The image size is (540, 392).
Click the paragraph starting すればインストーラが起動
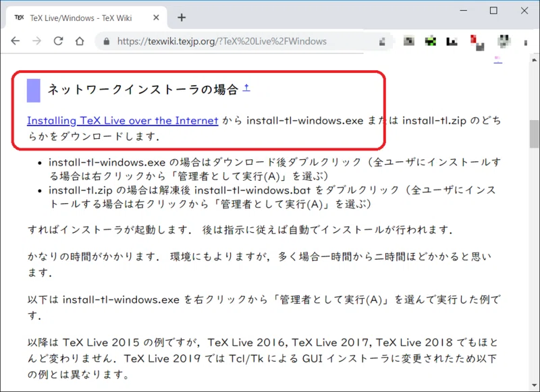[240, 230]
